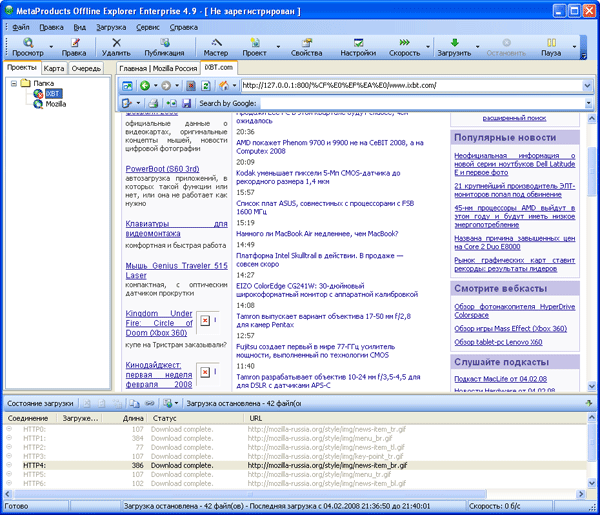600x515 pixels.
Task: Switch to the Карта tab
Action: point(54,67)
